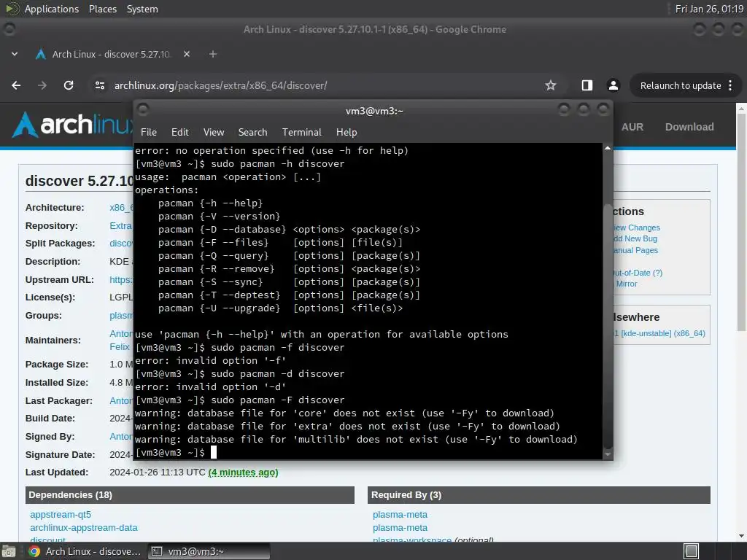Open appstream-qt5 dependency link
Screen dimensions: 747x560
coord(61,515)
